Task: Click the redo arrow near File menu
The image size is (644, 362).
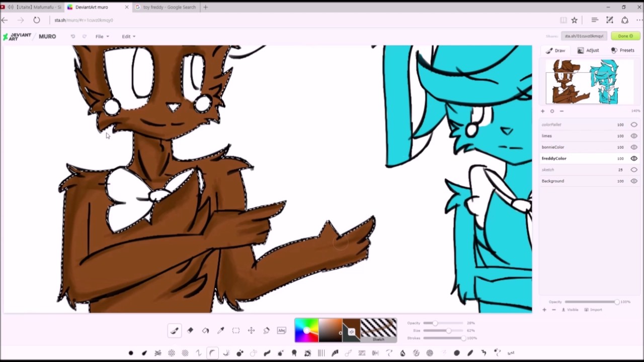Action: [x=84, y=36]
